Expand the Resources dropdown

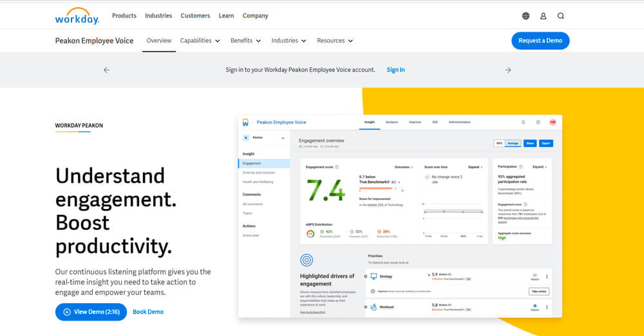(x=335, y=41)
